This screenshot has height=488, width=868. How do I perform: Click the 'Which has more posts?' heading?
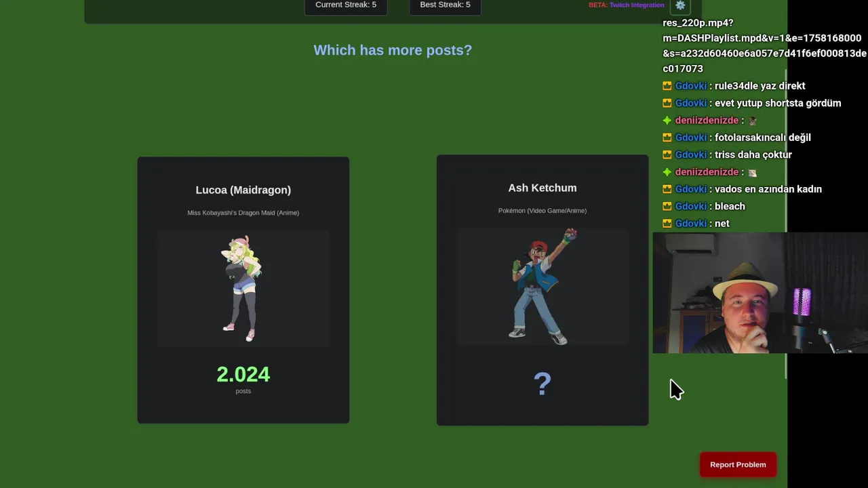[393, 50]
